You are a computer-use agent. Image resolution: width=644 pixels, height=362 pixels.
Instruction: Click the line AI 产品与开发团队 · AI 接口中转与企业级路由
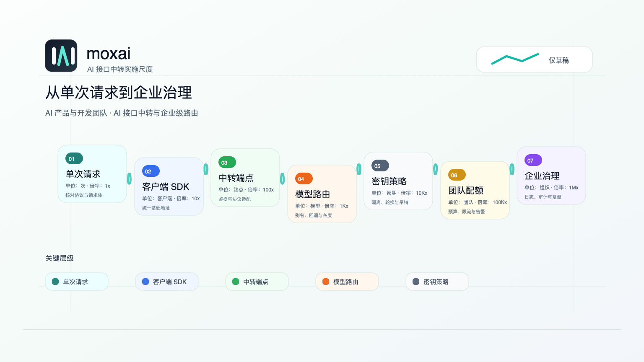coord(122,113)
